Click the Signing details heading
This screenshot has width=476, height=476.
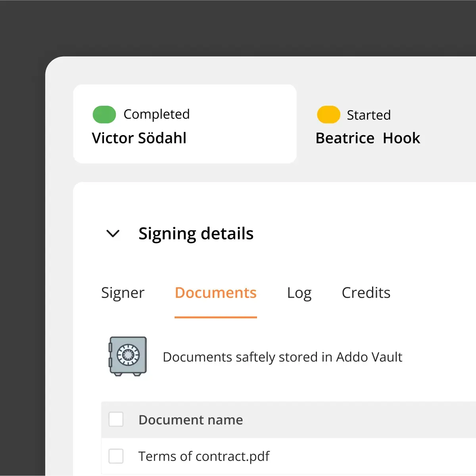tap(196, 233)
